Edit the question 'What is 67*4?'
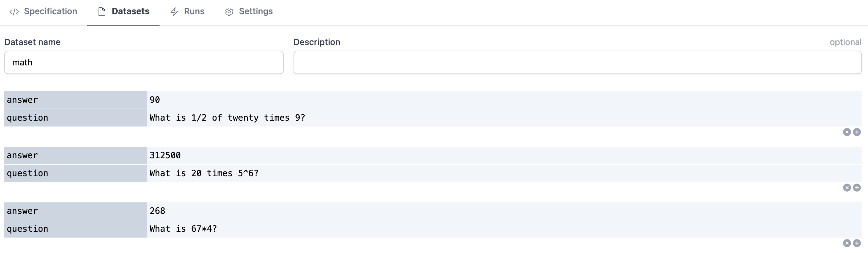 pyautogui.click(x=504, y=229)
